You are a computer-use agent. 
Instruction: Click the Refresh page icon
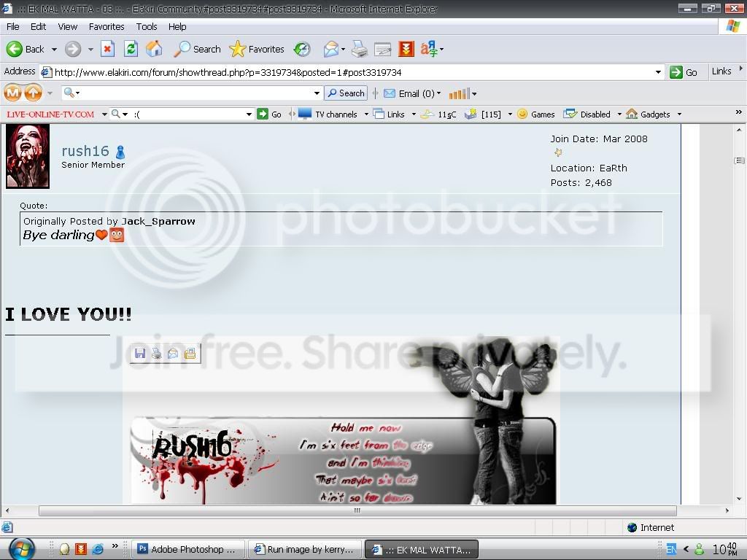[131, 49]
